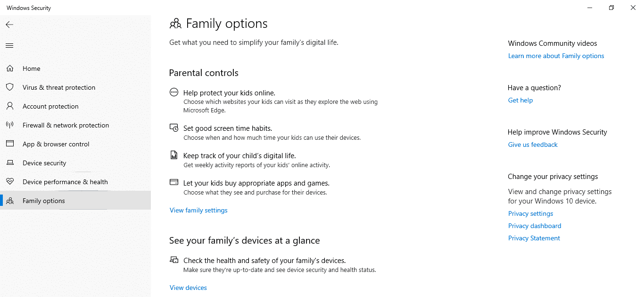Click View devices link
The image size is (644, 297).
(188, 287)
